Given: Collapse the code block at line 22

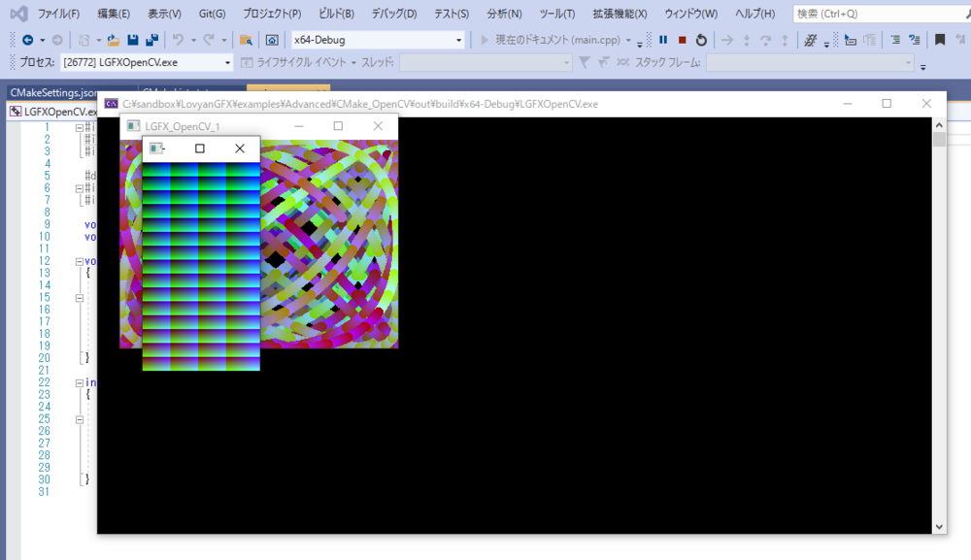Looking at the screenshot, I should [x=80, y=383].
